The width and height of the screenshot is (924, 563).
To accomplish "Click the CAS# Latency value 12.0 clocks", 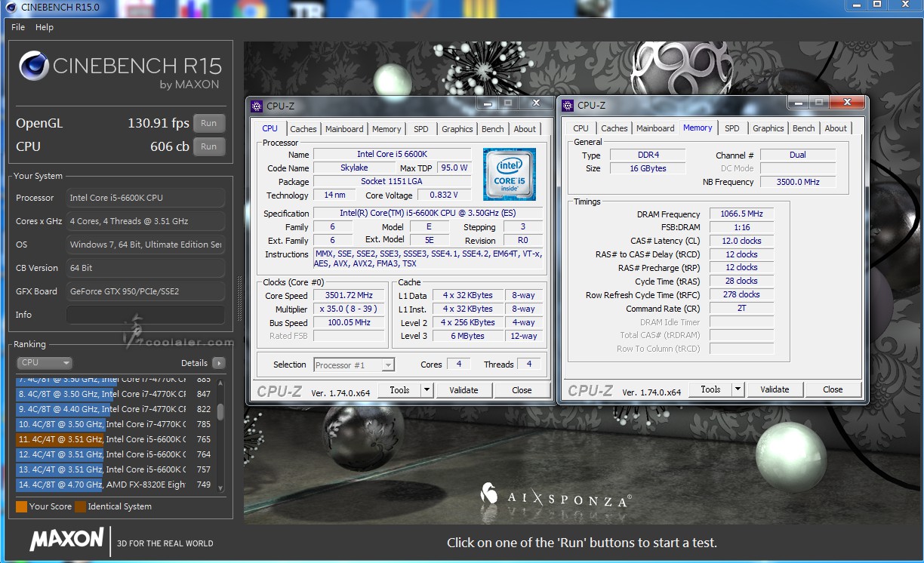I will (x=741, y=242).
